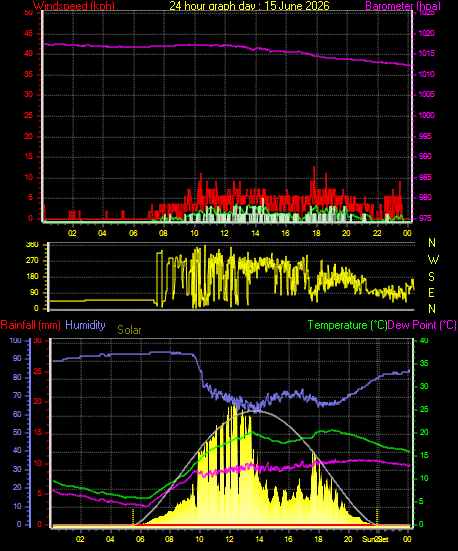The image size is (458, 551).
Task: Click the red "35" windspeed axis value
Action: coord(28,74)
